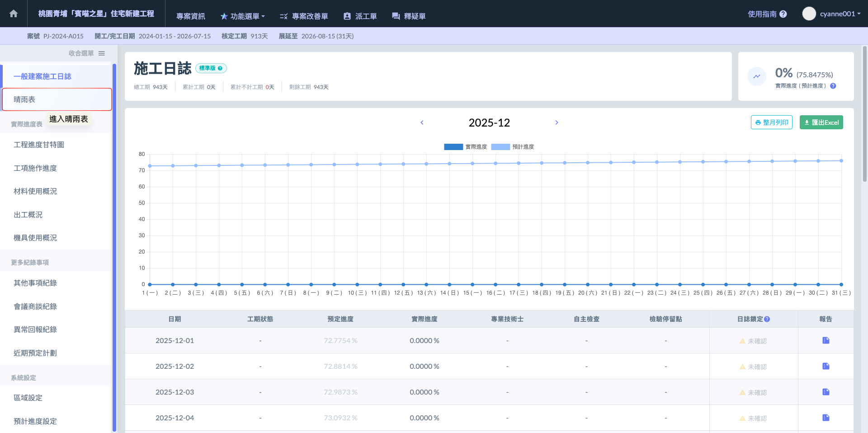
Task: Click the home icon in top bar
Action: coord(14,14)
